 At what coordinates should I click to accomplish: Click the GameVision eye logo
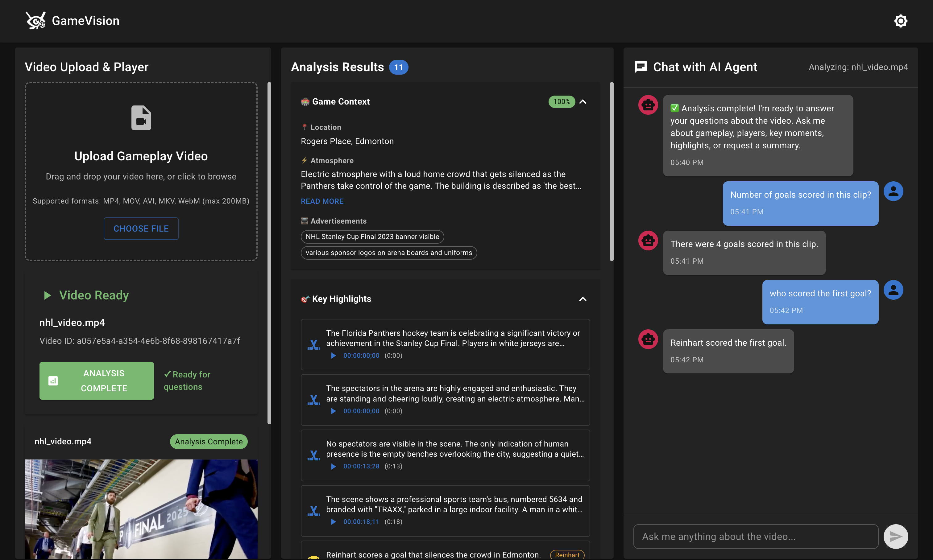coord(35,20)
